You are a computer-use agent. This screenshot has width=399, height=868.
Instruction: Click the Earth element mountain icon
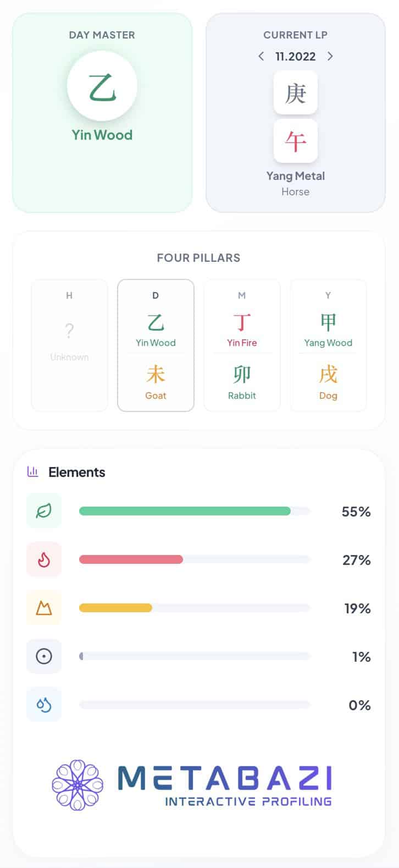point(44,608)
